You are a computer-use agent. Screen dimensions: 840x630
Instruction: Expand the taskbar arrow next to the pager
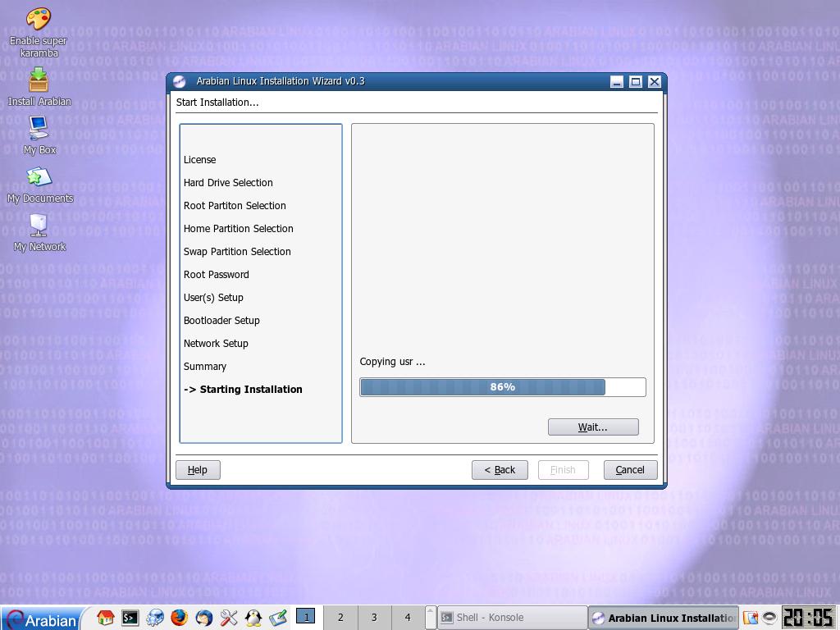pyautogui.click(x=430, y=617)
